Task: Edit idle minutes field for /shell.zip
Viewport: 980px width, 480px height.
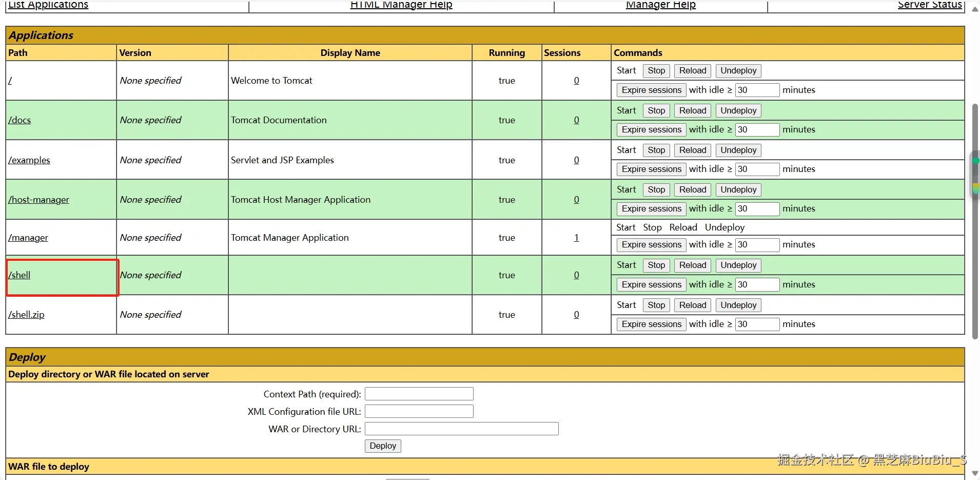Action: pos(757,324)
